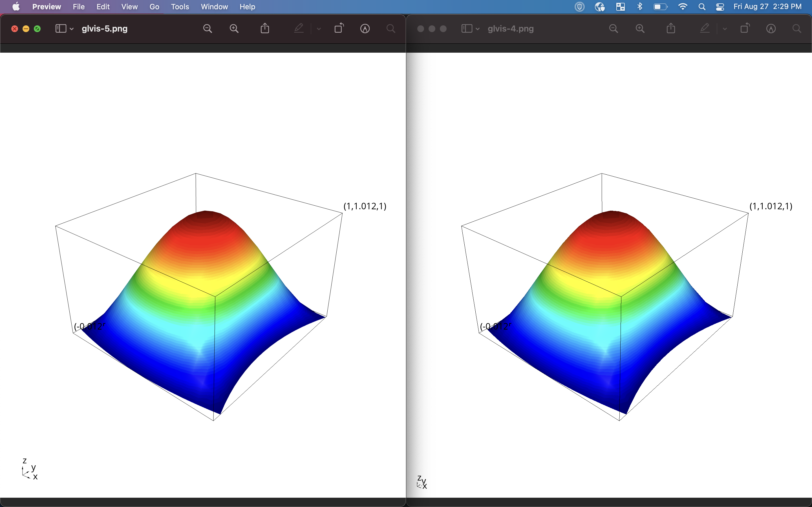Rotate the glvis-4.png image
The height and width of the screenshot is (507, 812).
click(745, 28)
